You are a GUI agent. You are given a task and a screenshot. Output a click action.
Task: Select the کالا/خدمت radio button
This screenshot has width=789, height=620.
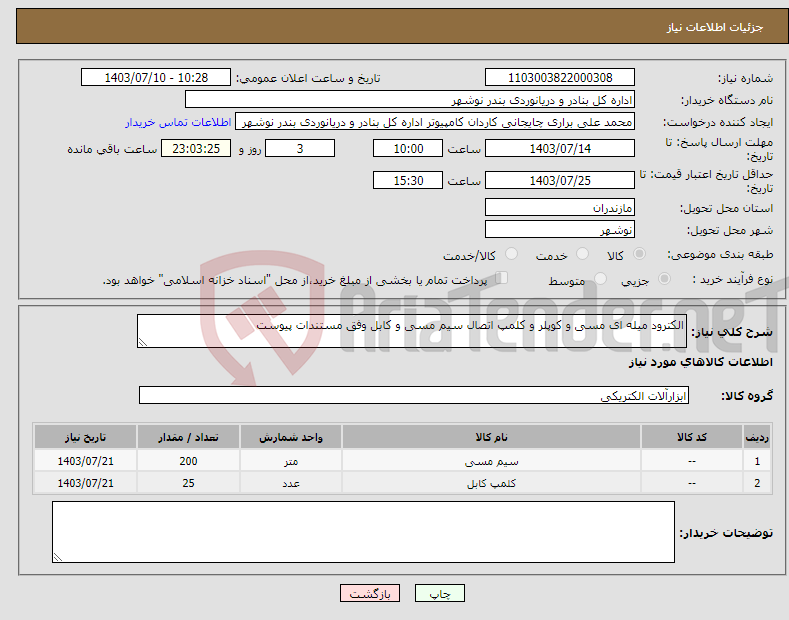pos(511,254)
